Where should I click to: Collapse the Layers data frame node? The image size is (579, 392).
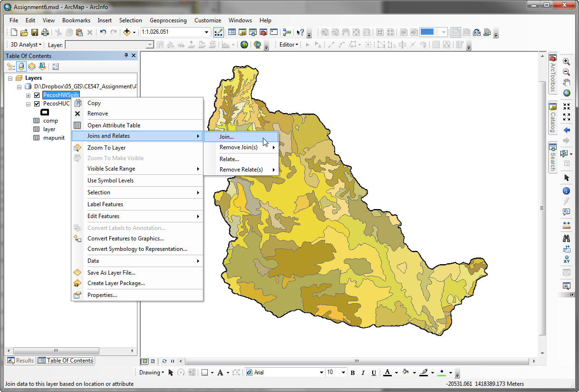(10, 78)
